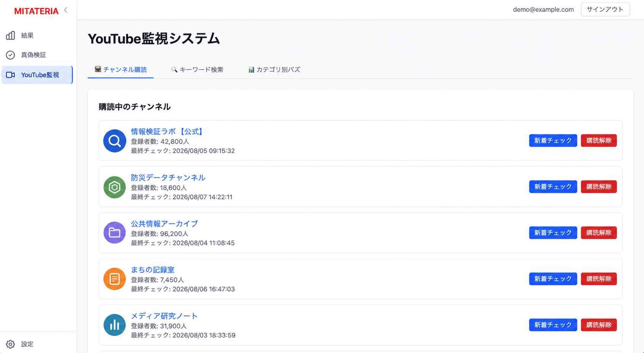Open the まちの記録室 channel link
Screen dimensions: 644x353
153,270
